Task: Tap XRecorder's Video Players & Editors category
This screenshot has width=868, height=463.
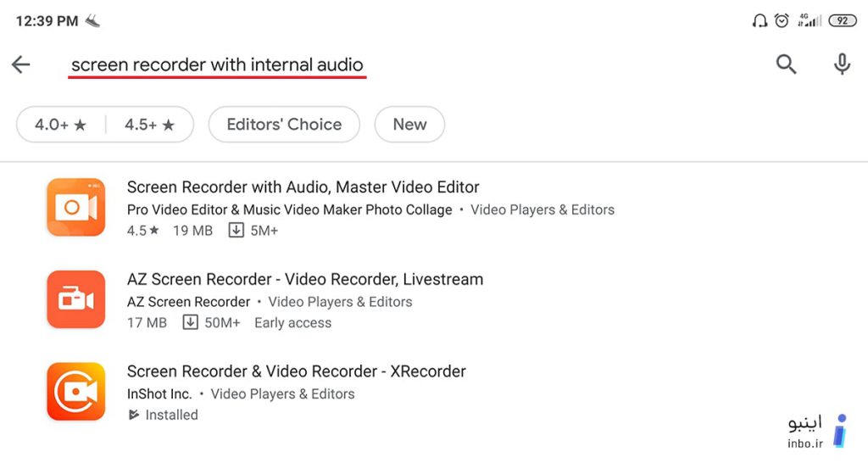Action: point(282,393)
